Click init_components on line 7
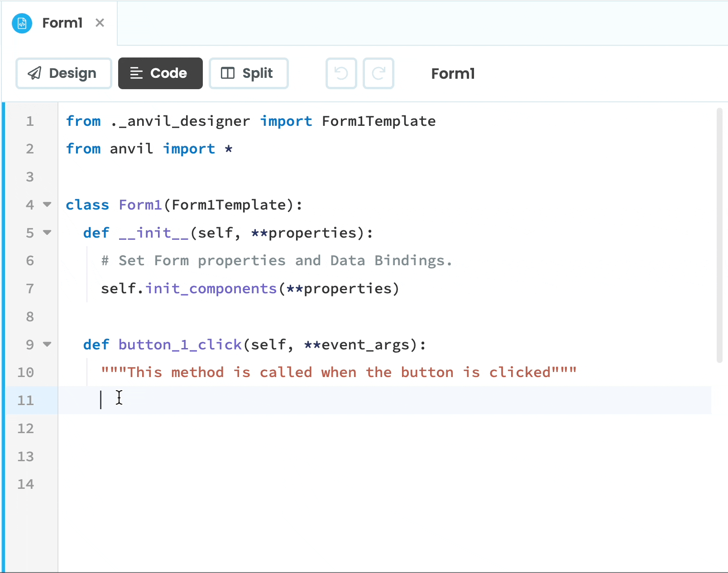 click(211, 288)
